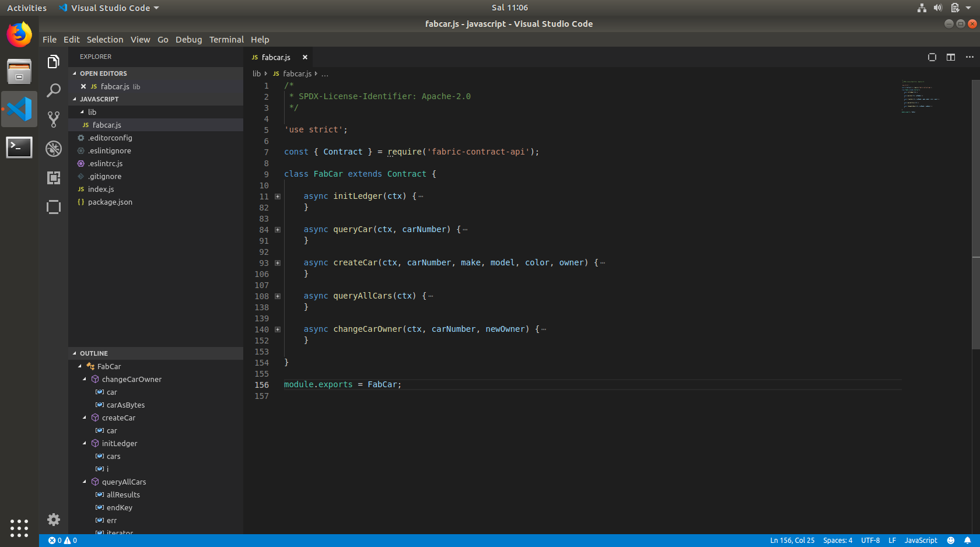Viewport: 980px width, 547px height.
Task: Open the Go menu
Action: 163,40
